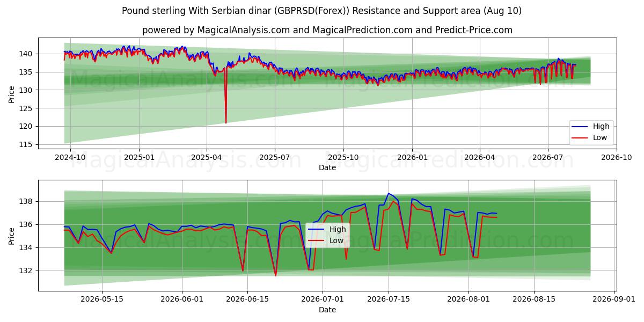Click the '132' price tick in lower chart
The image size is (644, 322).
(x=27, y=270)
